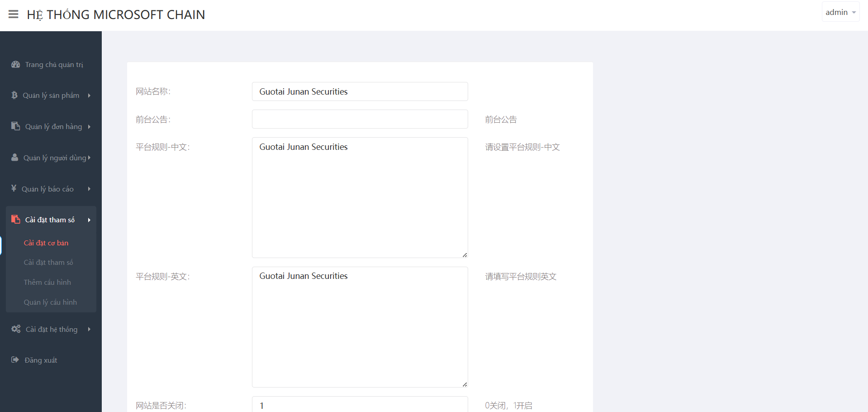This screenshot has height=412, width=868.
Task: Focus the 网站名称 input field
Action: (360, 91)
